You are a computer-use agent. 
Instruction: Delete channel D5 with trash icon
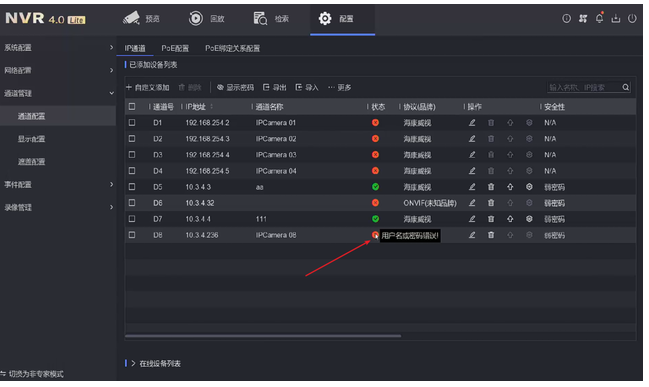click(491, 187)
